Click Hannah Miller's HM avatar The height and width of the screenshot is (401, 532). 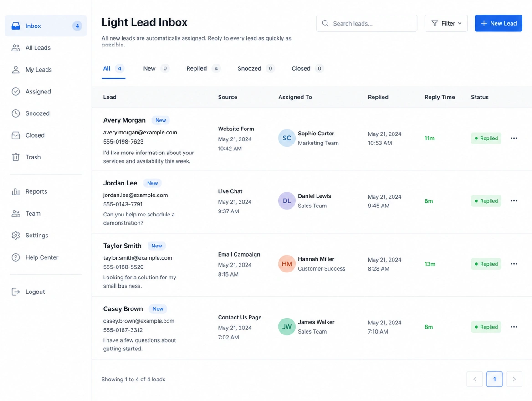point(286,264)
